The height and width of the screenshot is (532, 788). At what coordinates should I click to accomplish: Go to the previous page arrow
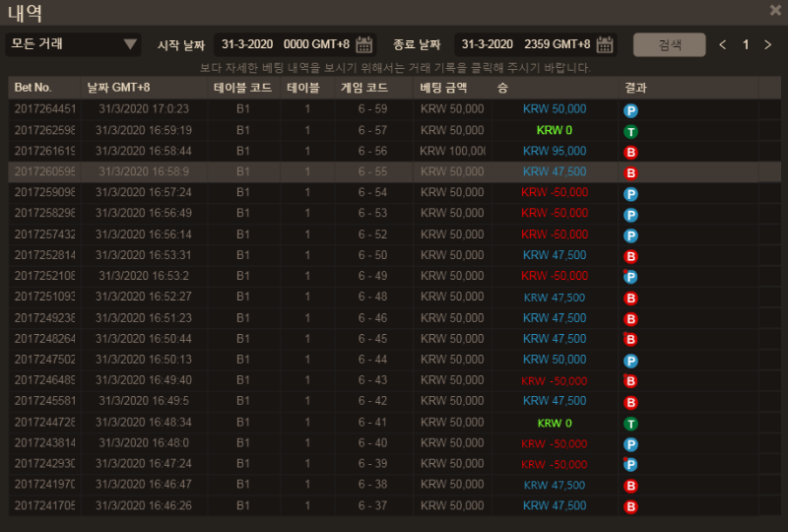point(723,44)
